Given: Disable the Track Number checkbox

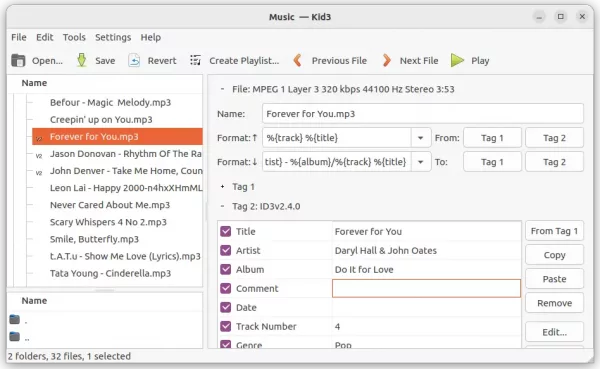Looking at the screenshot, I should (226, 327).
